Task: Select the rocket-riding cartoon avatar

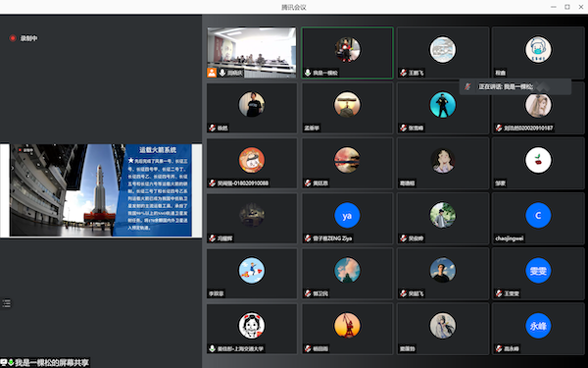Action: tap(252, 271)
